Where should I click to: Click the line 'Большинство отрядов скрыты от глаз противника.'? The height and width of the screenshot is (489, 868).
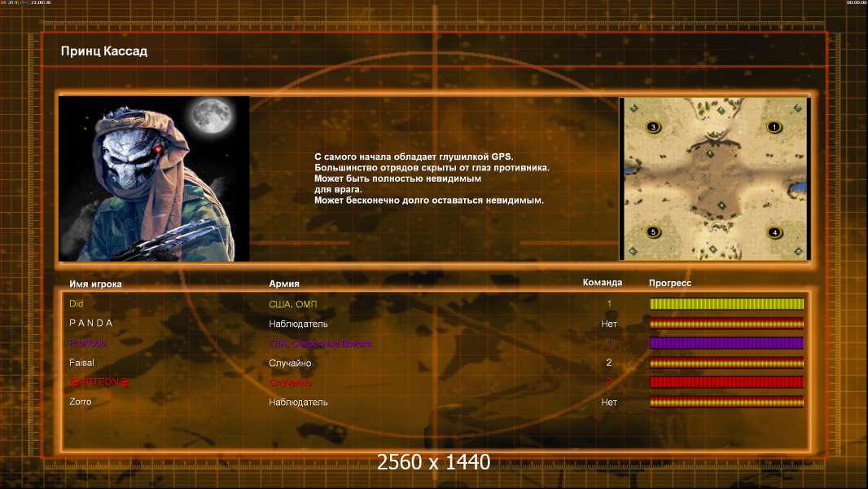click(432, 168)
